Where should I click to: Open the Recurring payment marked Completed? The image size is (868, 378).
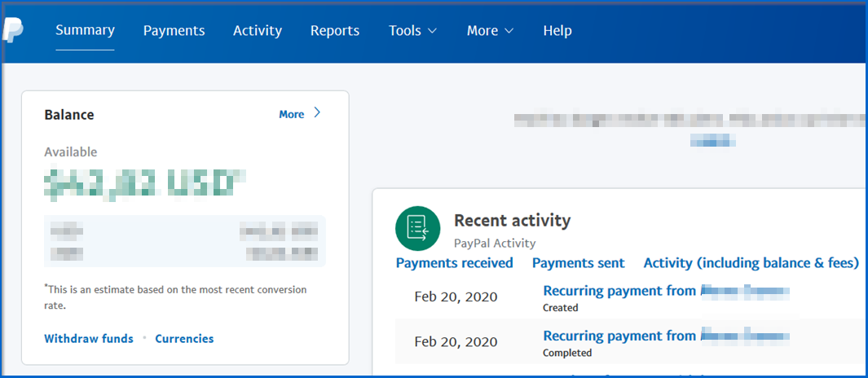(666, 336)
